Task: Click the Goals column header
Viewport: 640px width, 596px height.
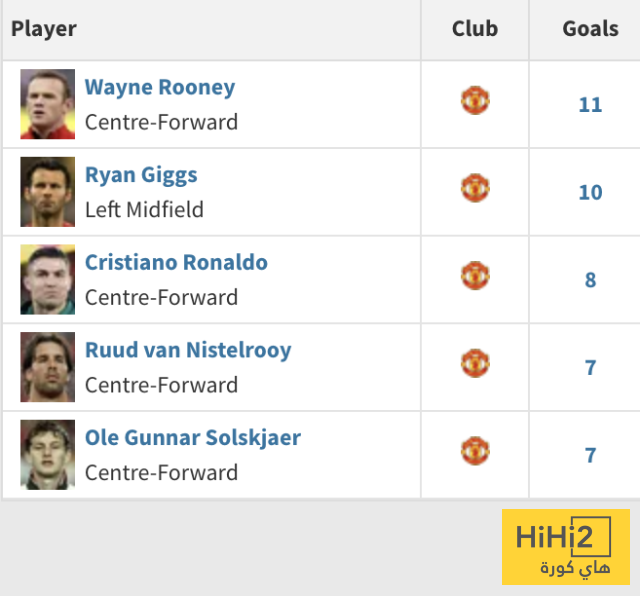Action: [590, 29]
